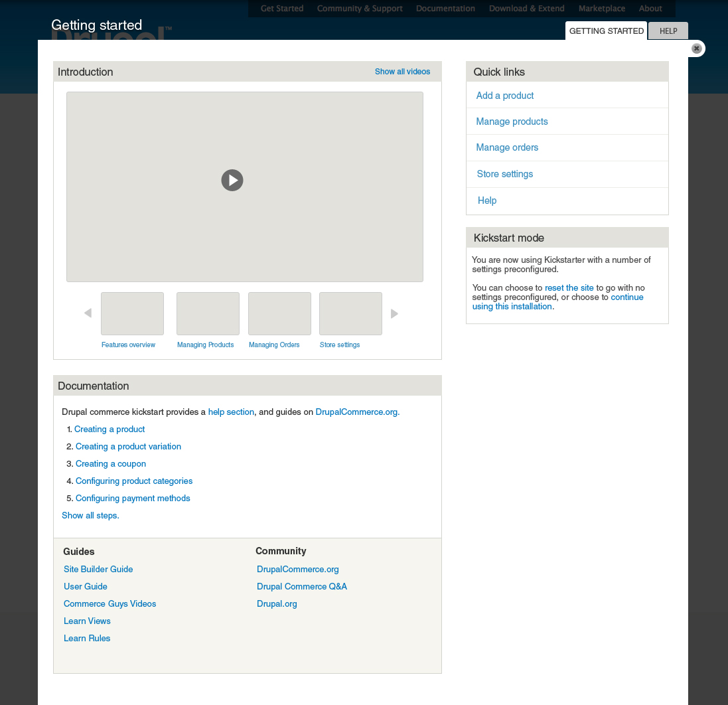Switch to the Help tab
This screenshot has width=728, height=705.
(x=668, y=31)
